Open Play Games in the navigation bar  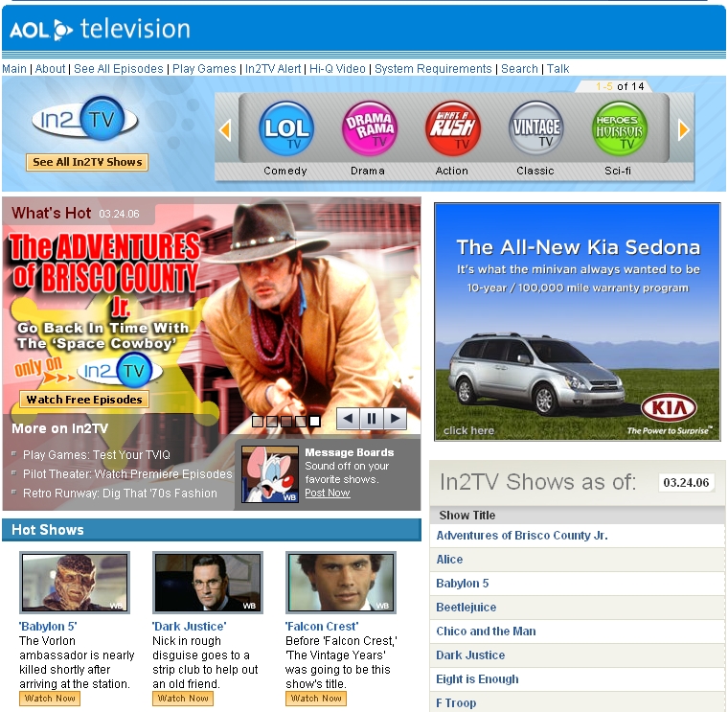[x=204, y=69]
